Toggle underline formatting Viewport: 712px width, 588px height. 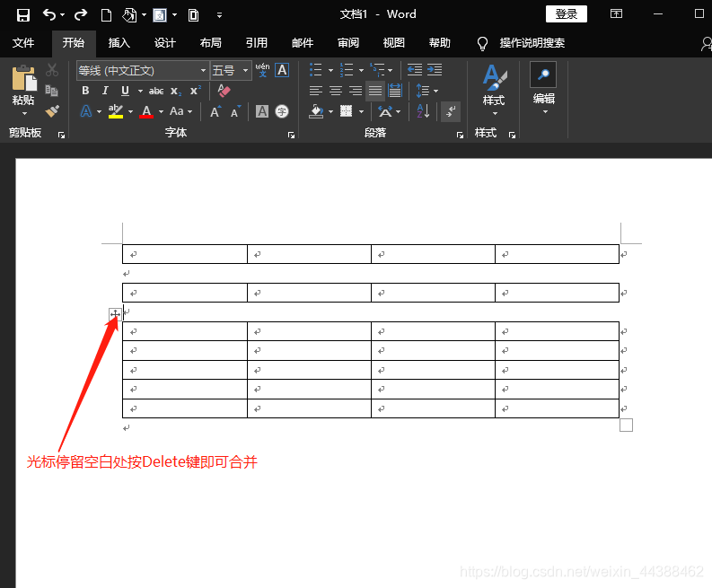(x=126, y=91)
